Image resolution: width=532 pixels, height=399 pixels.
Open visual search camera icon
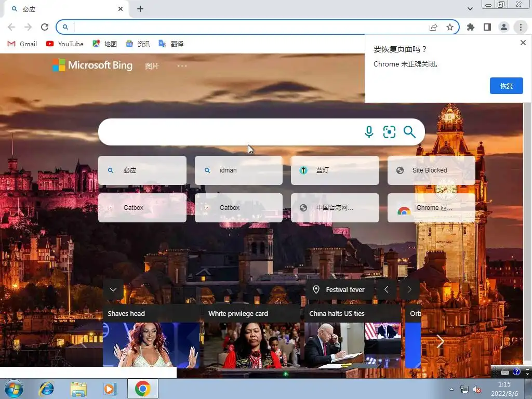pyautogui.click(x=389, y=131)
